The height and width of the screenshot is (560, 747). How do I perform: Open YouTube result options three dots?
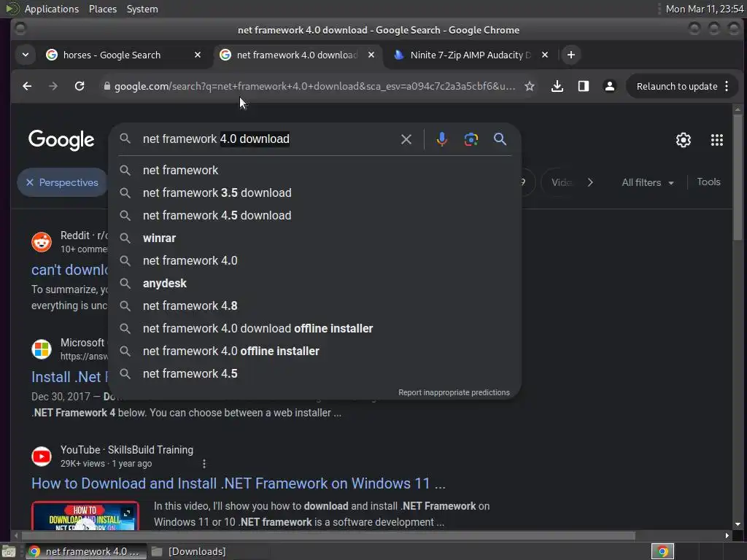click(x=204, y=464)
